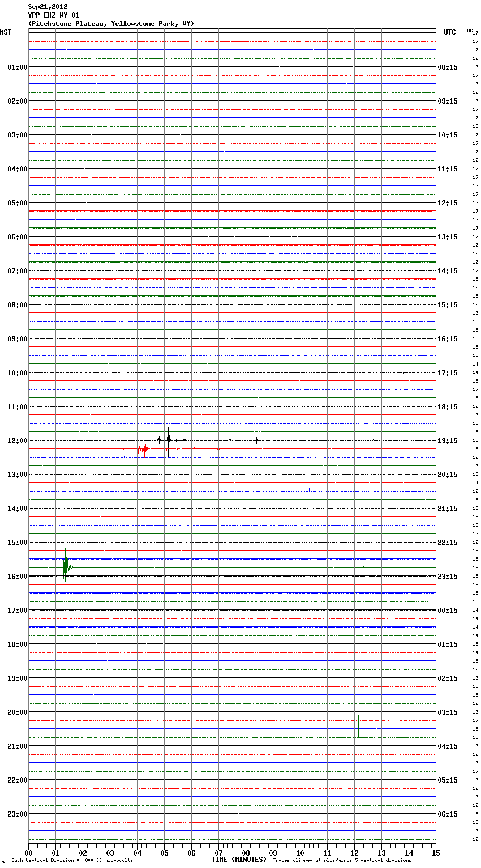Viewport: 481px width, 868px height.
Task: Select the 21:00 MST time label
Action: 18,746
